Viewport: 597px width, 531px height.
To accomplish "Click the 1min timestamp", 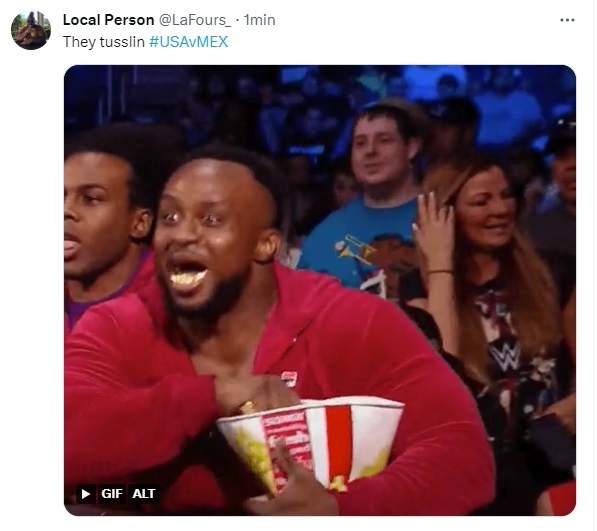I will click(x=259, y=20).
